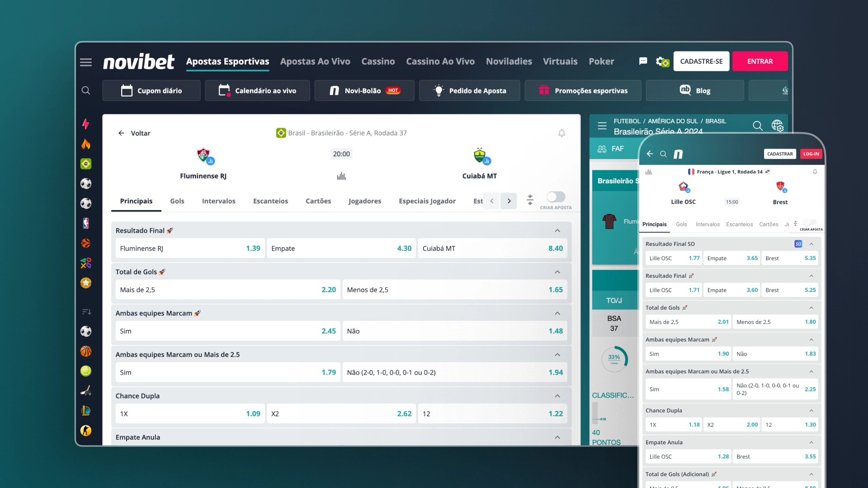Image resolution: width=868 pixels, height=488 pixels.
Task: Open the hamburger menu in Brasileirão widget
Action: (602, 126)
